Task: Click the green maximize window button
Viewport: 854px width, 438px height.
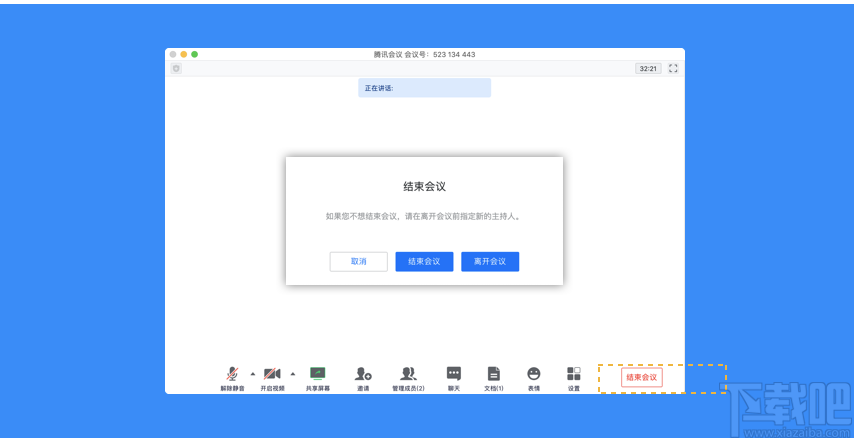Action: [x=194, y=54]
